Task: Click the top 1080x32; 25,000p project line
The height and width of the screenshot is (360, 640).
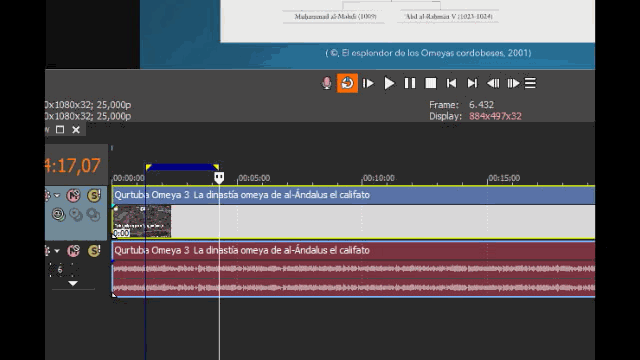Action: coord(88,105)
